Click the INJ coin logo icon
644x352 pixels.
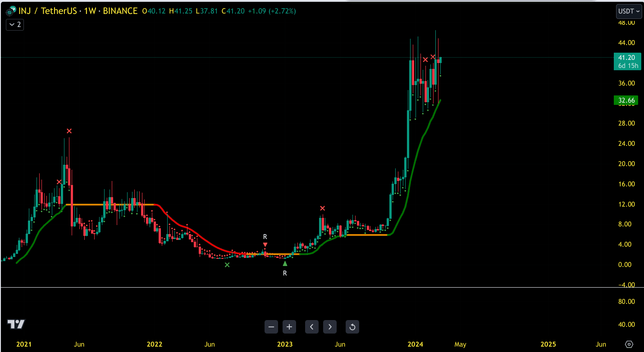click(10, 11)
